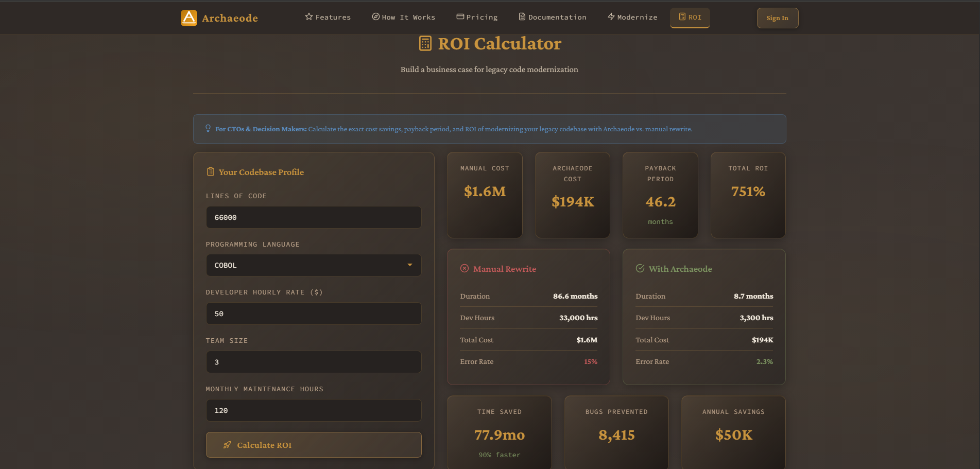Click the lightbulb icon in info banner
980x469 pixels.
pos(208,128)
